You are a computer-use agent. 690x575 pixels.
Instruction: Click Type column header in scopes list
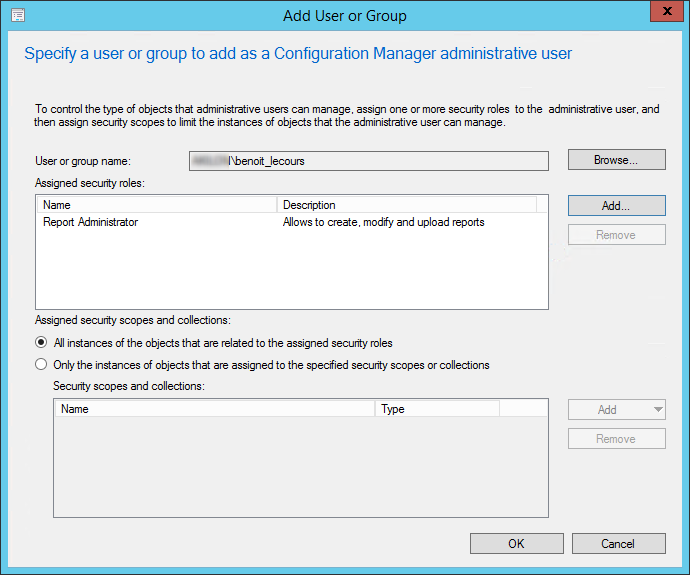(x=437, y=409)
